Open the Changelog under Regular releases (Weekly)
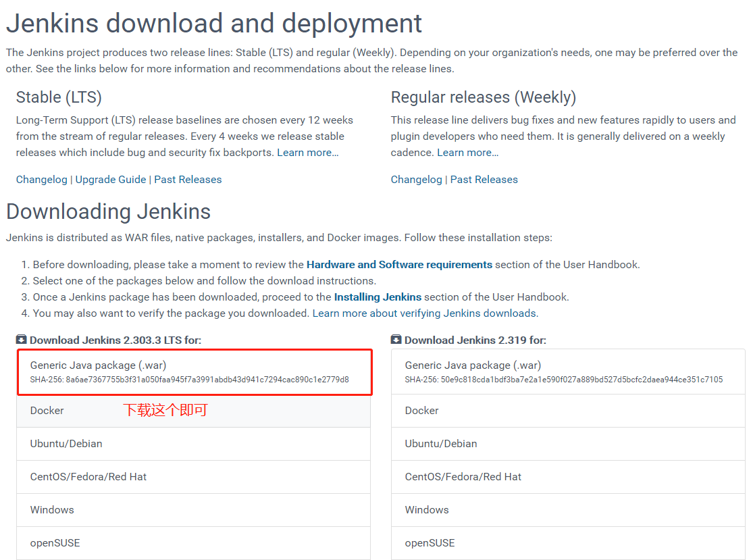Viewport: 751px width, 560px height. pyautogui.click(x=415, y=179)
